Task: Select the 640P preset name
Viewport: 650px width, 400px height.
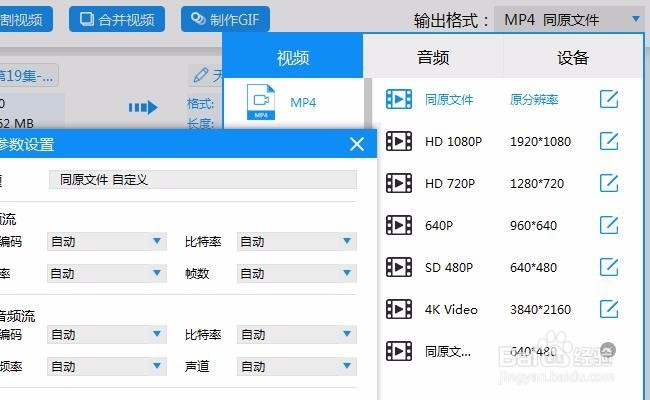Action: 439,225
